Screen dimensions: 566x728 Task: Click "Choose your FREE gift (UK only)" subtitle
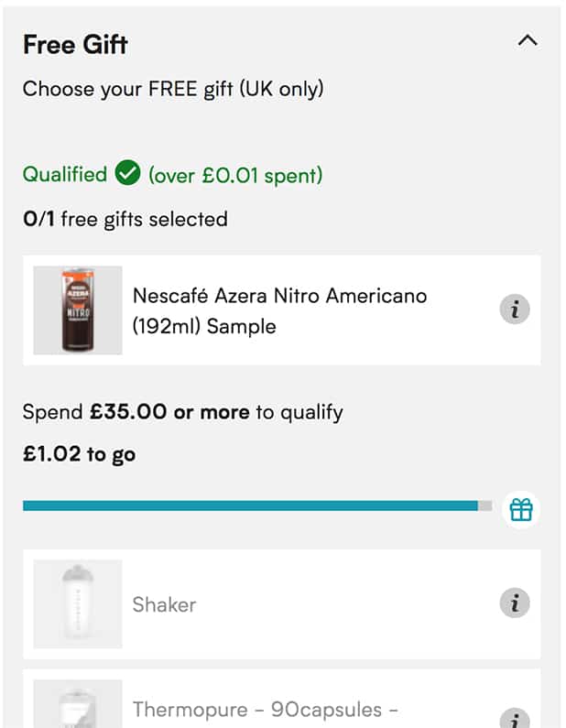tap(173, 89)
